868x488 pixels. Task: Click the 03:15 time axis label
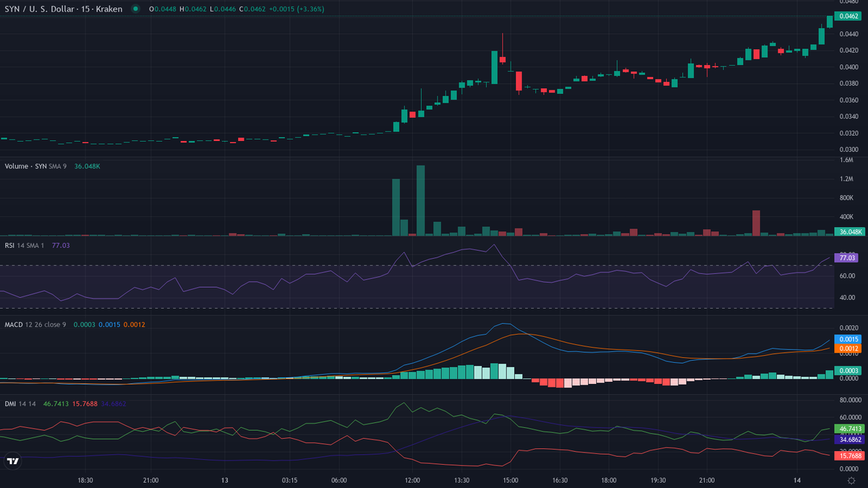click(289, 480)
